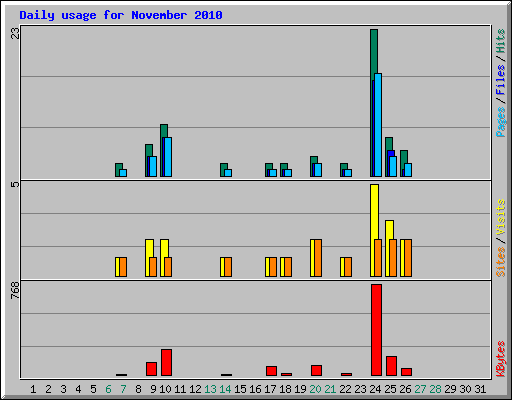Select the orange Sites bar for day 20

[x=318, y=258]
